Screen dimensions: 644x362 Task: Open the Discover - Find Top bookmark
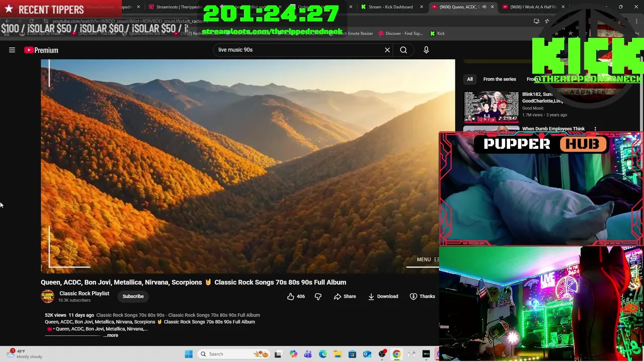401,34
